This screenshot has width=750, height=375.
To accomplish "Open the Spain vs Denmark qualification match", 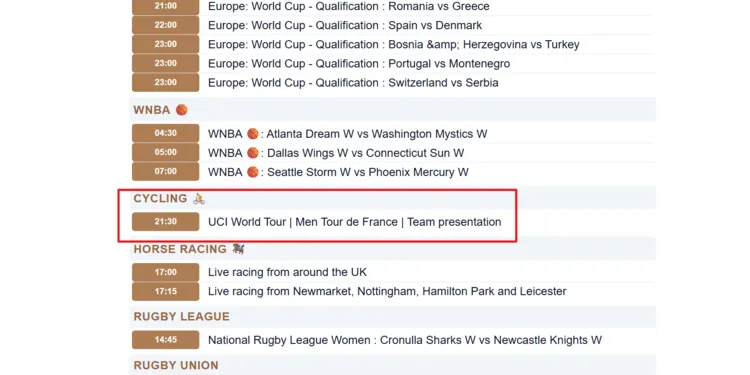I will pos(345,25).
